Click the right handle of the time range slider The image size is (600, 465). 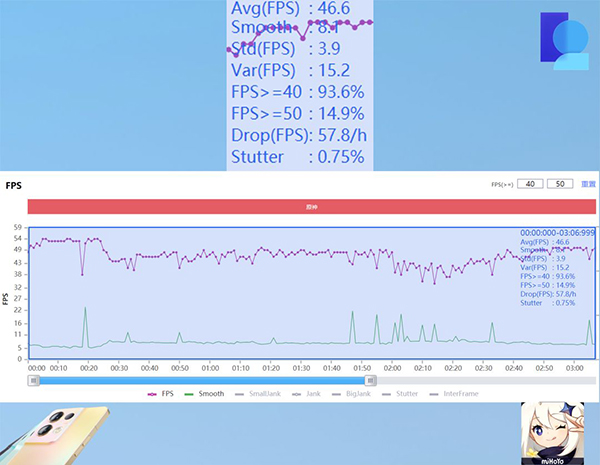pyautogui.click(x=371, y=380)
